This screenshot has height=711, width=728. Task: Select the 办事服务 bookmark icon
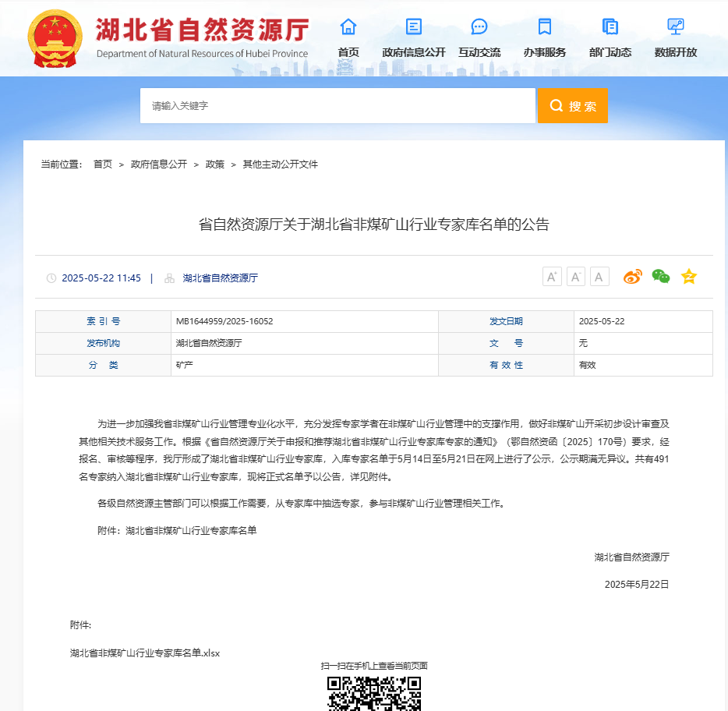545,27
